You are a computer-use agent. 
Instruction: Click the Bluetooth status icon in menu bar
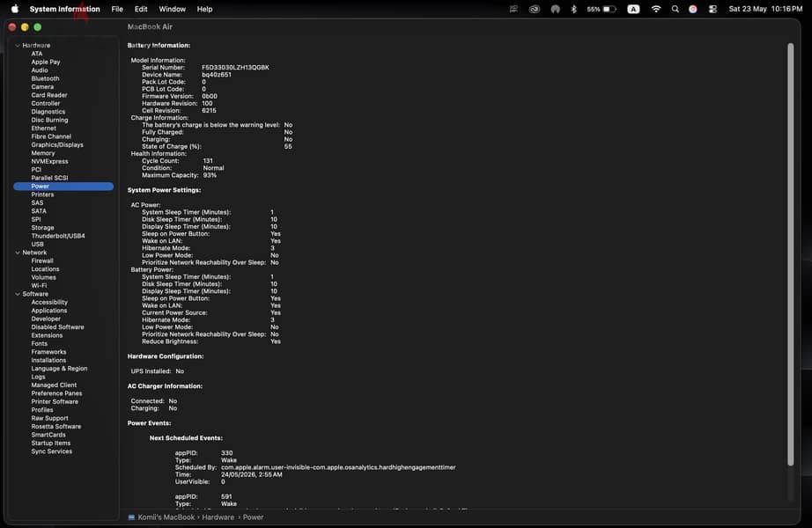point(574,9)
